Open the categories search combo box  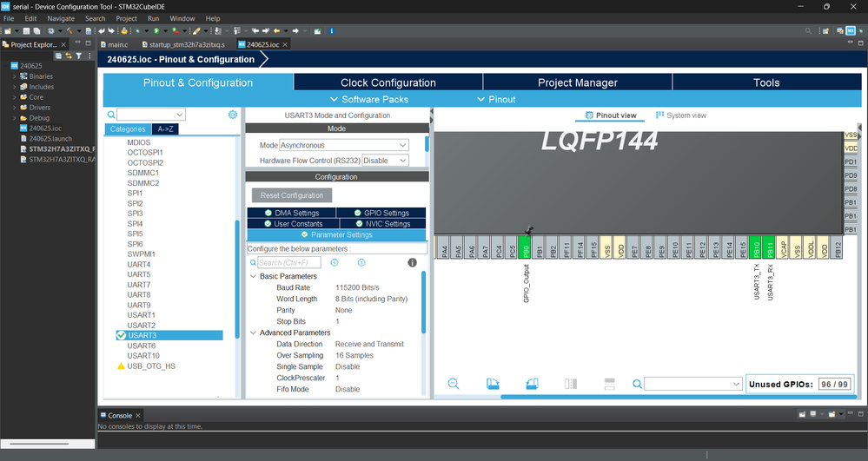[x=151, y=115]
